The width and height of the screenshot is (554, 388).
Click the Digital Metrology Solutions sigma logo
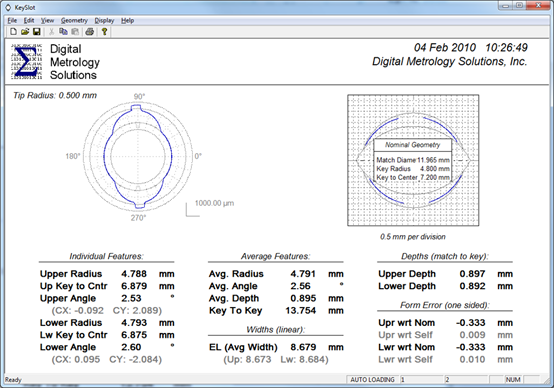click(x=26, y=62)
